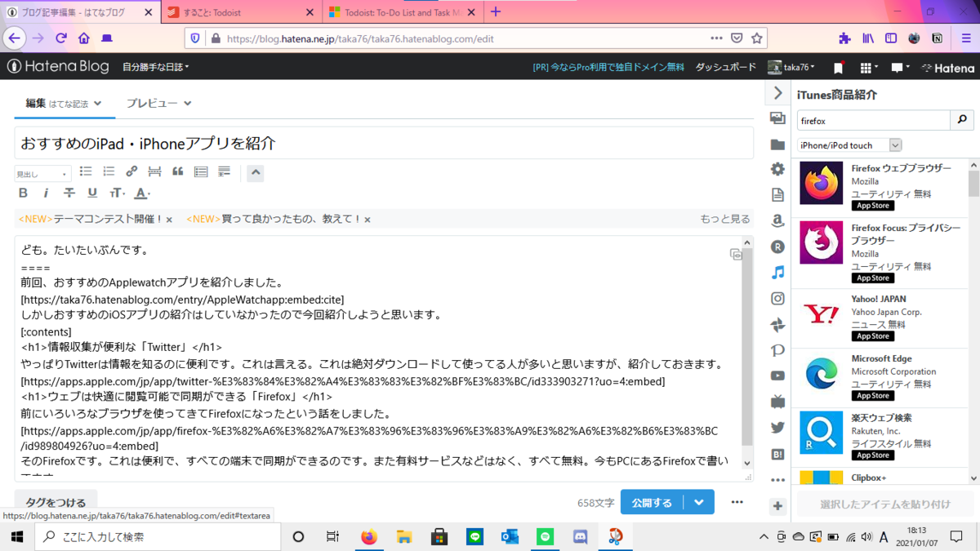The width and height of the screenshot is (980, 551).
Task: Click the article title field
Action: click(384, 143)
